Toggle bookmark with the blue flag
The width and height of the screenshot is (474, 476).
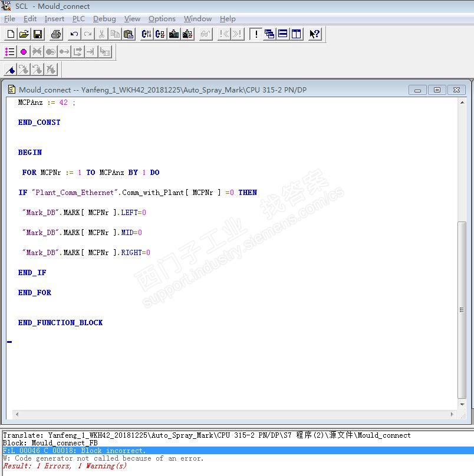11,70
